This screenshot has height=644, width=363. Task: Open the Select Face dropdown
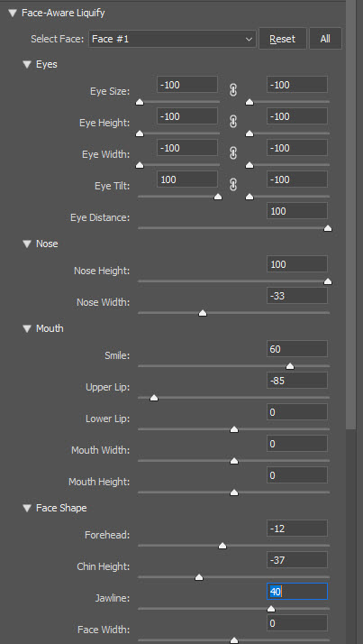click(172, 39)
